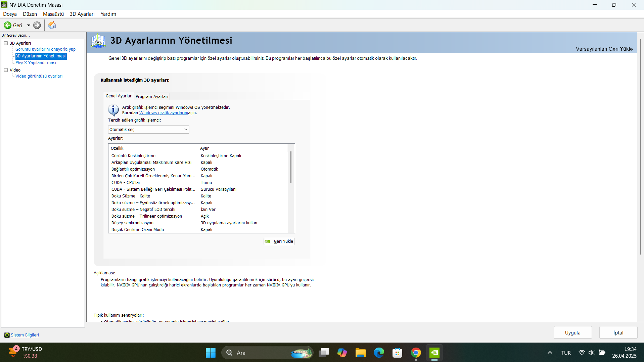Launch Copilot from the taskbar

(x=342, y=353)
